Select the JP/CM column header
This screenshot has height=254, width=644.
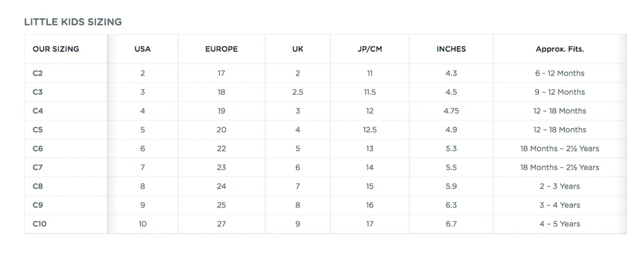pos(370,49)
